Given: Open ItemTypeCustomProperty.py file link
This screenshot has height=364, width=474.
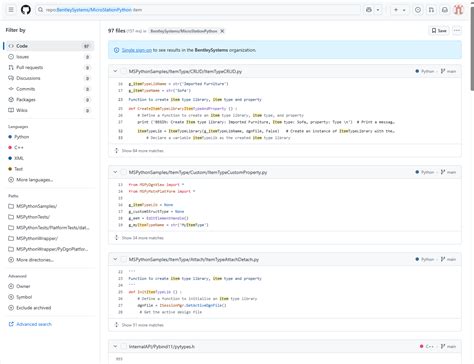Looking at the screenshot, I should coord(198,172).
